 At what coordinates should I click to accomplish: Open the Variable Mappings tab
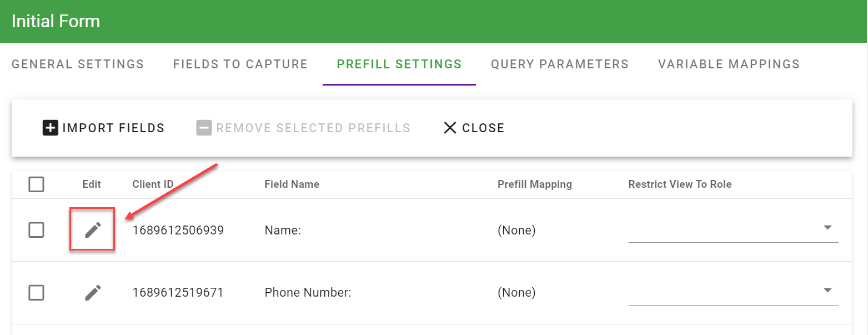coord(729,64)
